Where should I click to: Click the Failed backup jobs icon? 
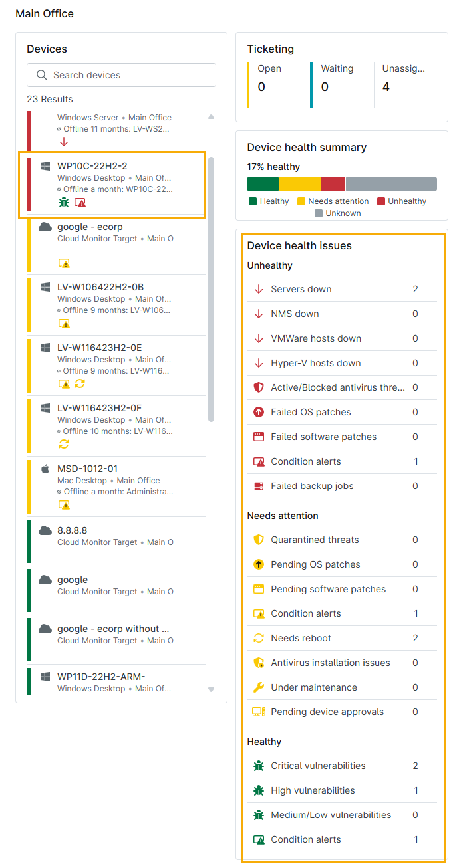coord(259,486)
